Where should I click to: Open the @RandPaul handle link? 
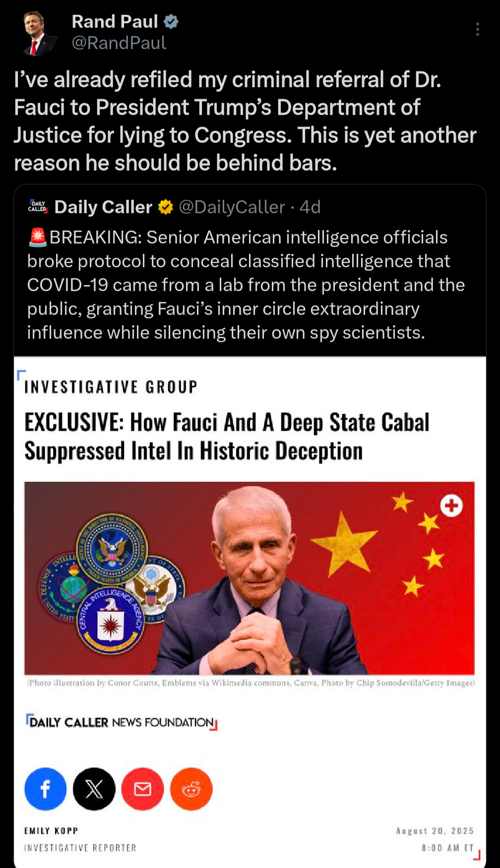pos(119,43)
